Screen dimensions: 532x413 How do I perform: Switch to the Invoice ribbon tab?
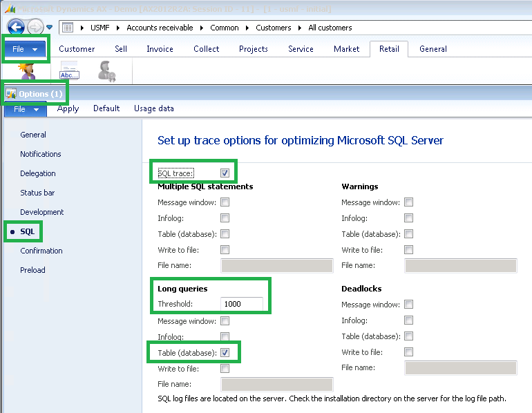pyautogui.click(x=160, y=49)
